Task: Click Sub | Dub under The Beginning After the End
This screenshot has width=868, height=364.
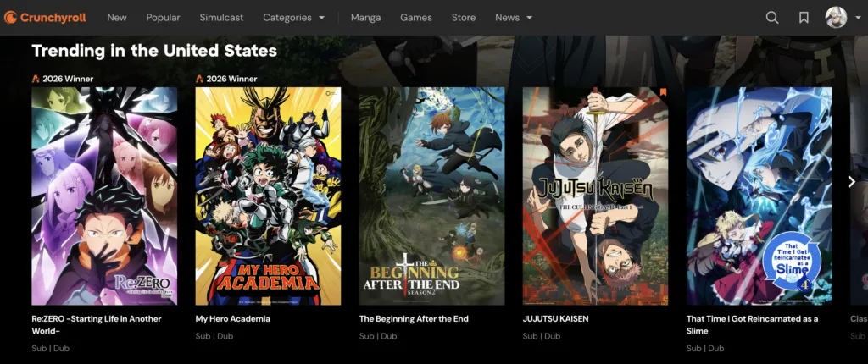Action: tap(378, 336)
